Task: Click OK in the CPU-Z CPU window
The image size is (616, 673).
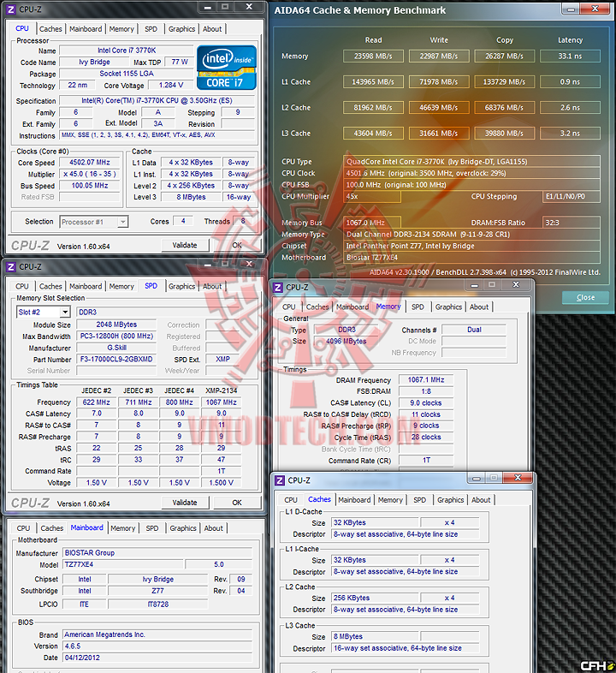Action: (237, 245)
